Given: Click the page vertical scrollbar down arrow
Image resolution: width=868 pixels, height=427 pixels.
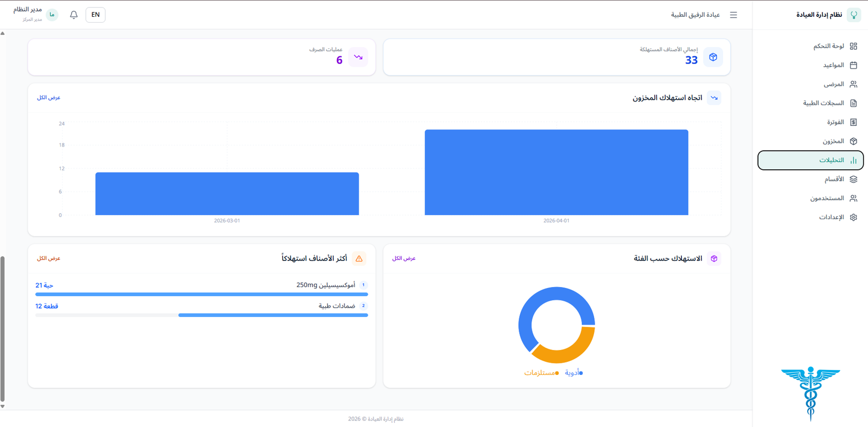Looking at the screenshot, I should [x=3, y=406].
